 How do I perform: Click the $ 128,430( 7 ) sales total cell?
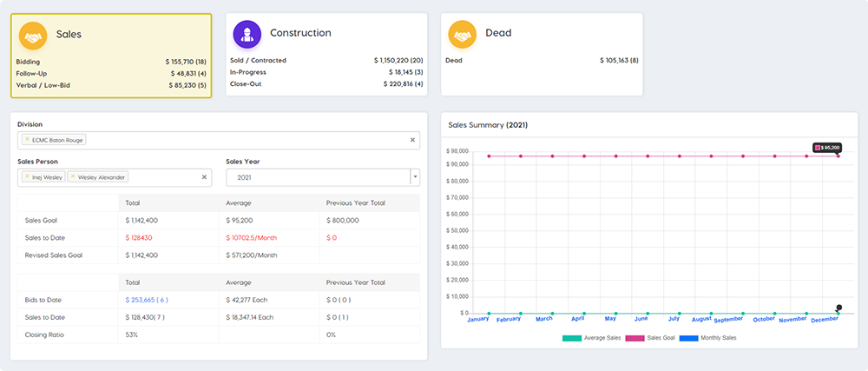click(x=169, y=318)
